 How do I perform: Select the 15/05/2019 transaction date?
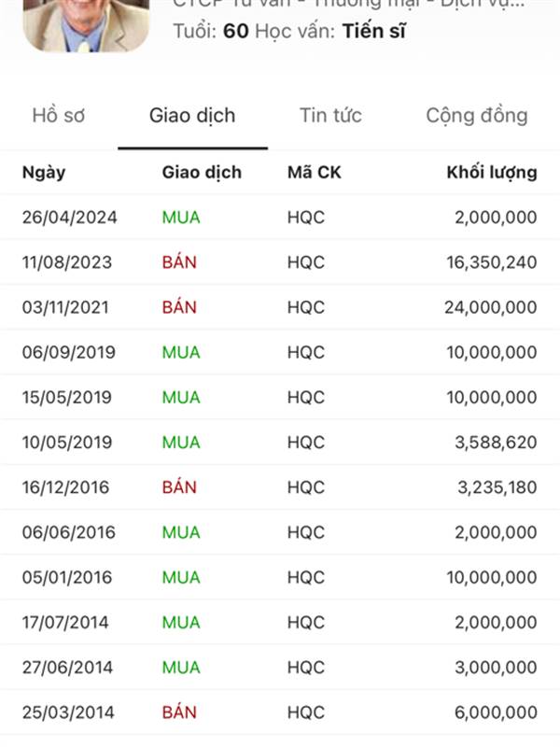[66, 398]
